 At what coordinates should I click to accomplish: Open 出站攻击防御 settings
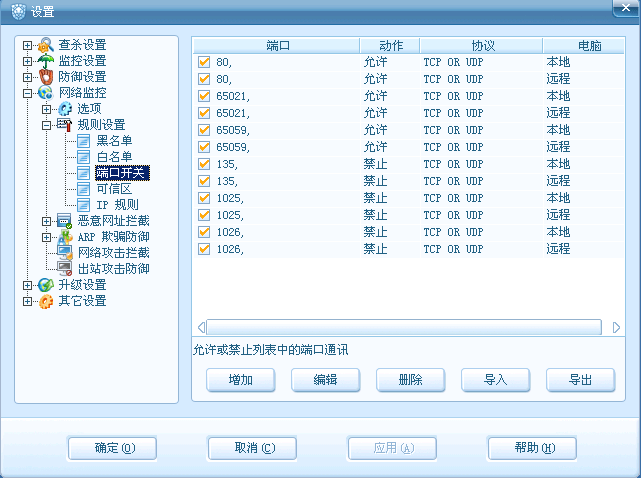point(114,269)
